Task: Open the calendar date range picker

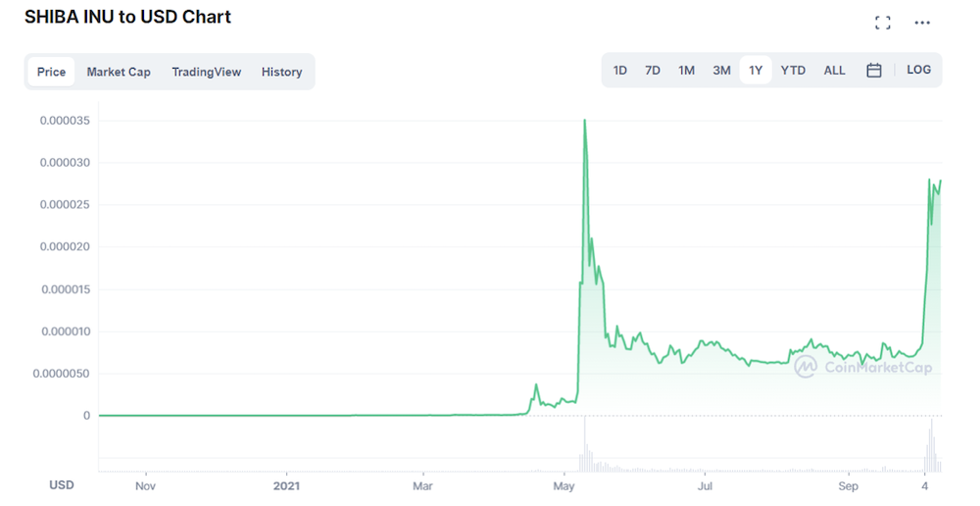Action: click(874, 70)
